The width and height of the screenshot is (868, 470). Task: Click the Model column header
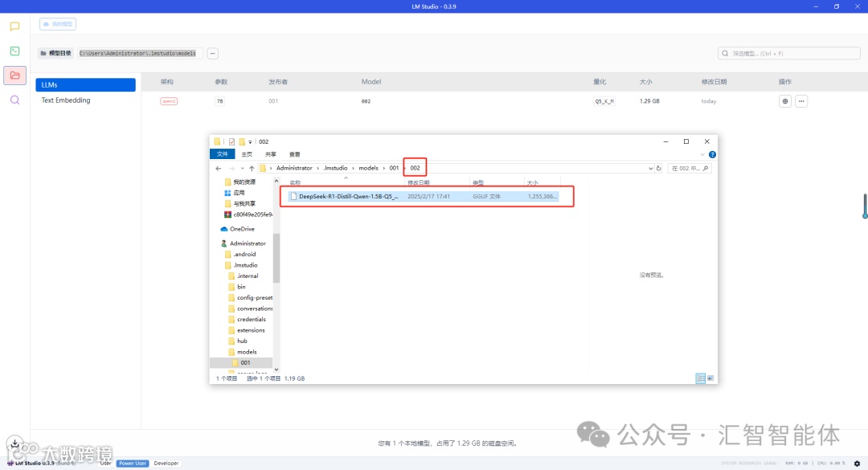pos(371,81)
